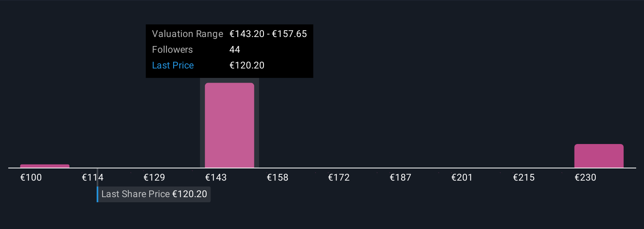
Task: Click the €230 axis label
Action: pos(585,177)
